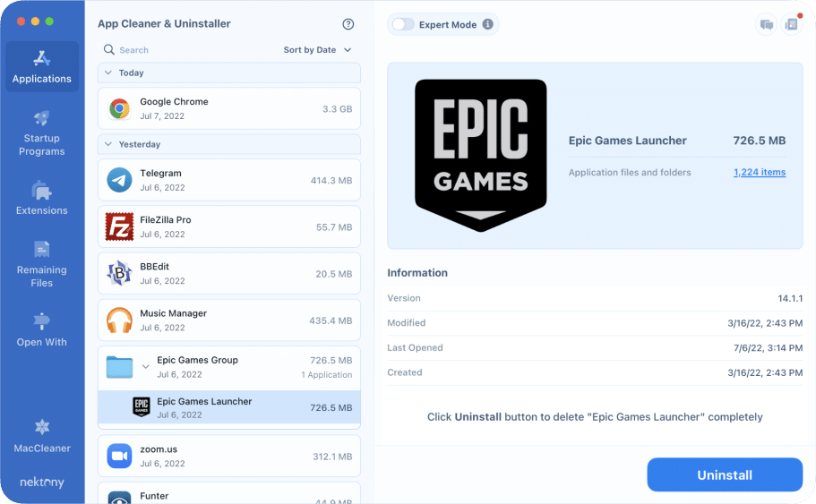Collapse the Today group chevron

(x=108, y=73)
